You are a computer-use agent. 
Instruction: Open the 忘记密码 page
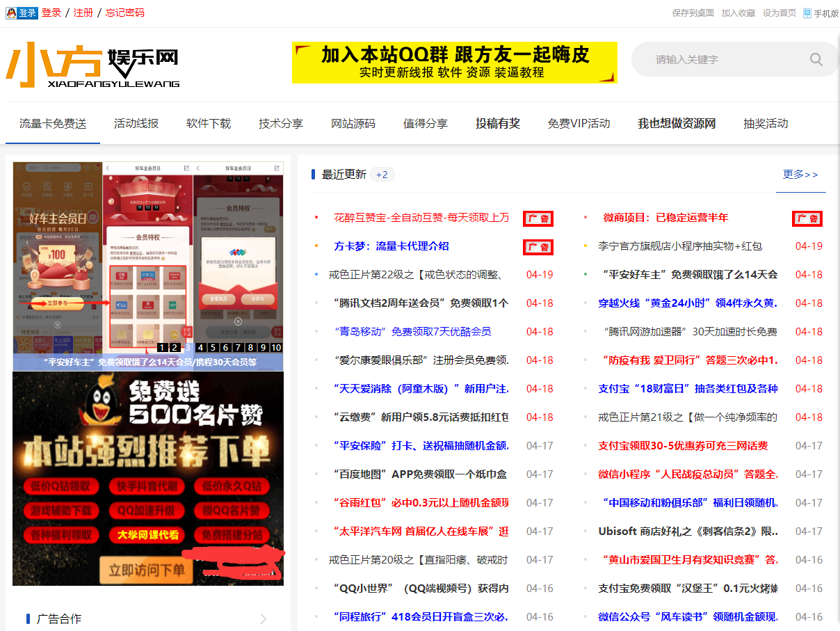(124, 12)
